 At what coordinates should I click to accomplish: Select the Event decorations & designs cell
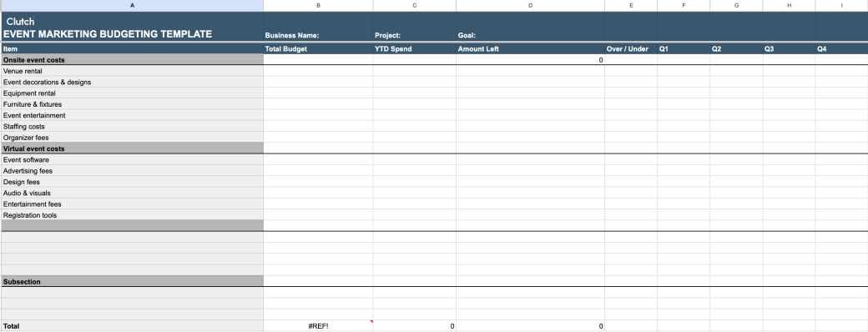[132, 82]
